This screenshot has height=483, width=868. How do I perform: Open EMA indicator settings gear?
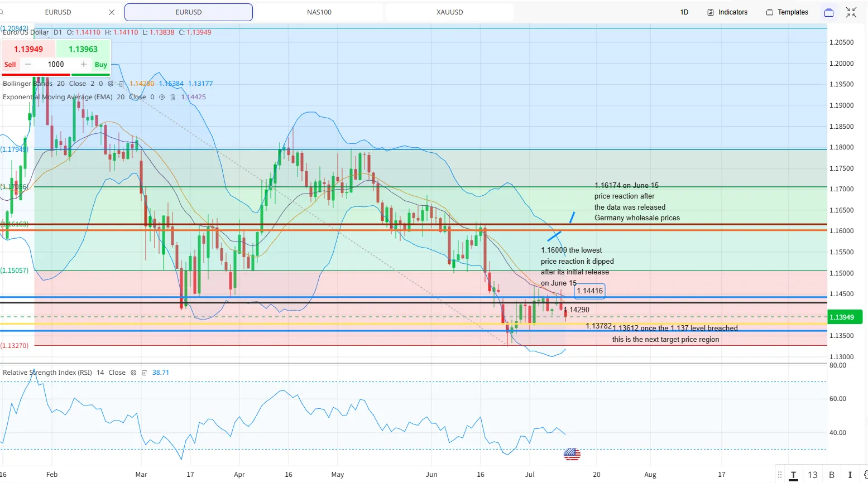point(162,97)
